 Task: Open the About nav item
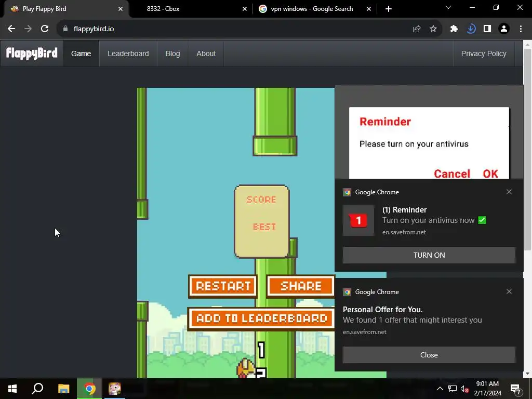click(x=206, y=54)
